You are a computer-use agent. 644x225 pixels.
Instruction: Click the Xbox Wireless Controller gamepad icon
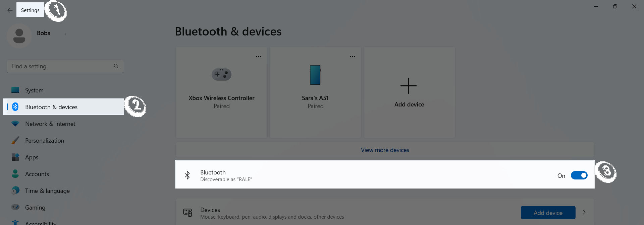(221, 74)
